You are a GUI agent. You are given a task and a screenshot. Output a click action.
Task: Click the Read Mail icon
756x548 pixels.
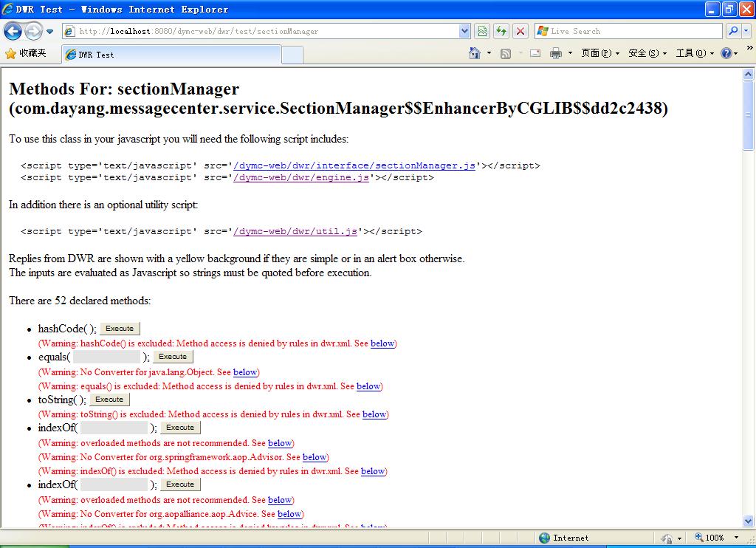point(535,53)
